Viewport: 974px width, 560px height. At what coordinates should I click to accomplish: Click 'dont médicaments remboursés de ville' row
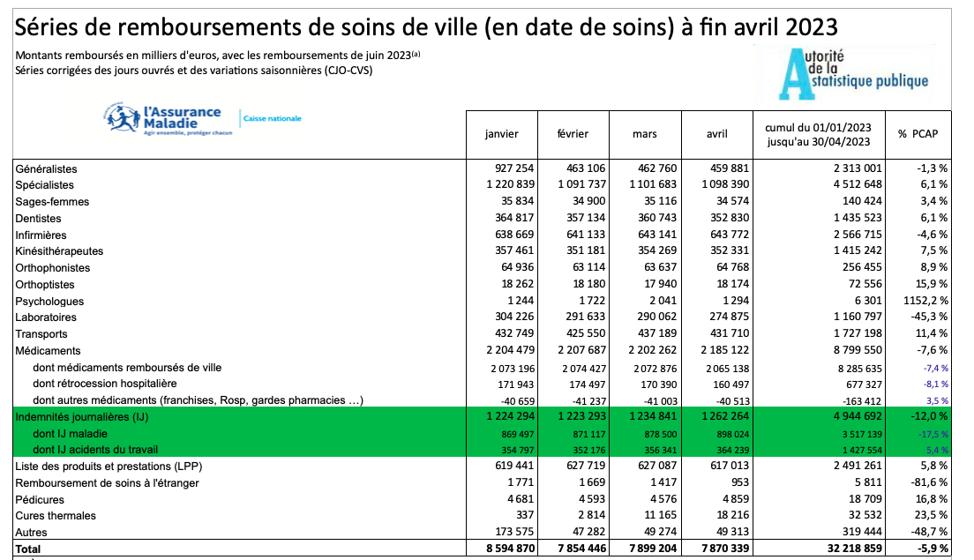(x=127, y=368)
